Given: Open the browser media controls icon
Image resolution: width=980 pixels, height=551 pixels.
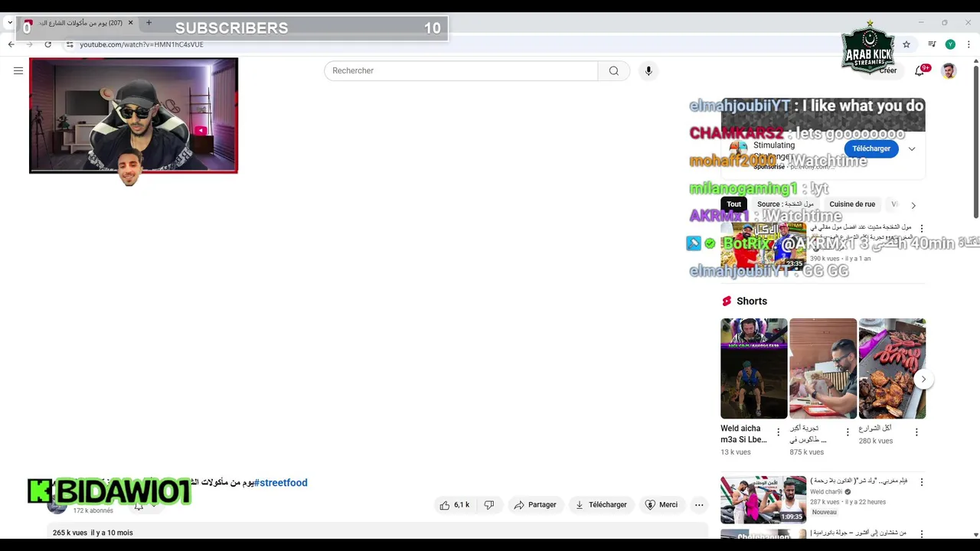Looking at the screenshot, I should point(932,44).
